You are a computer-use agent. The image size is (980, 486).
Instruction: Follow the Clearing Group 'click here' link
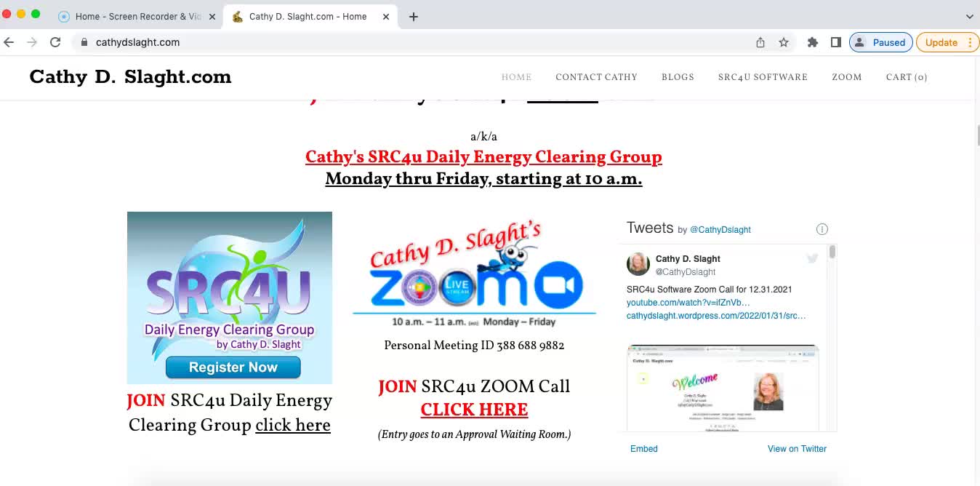pos(293,425)
